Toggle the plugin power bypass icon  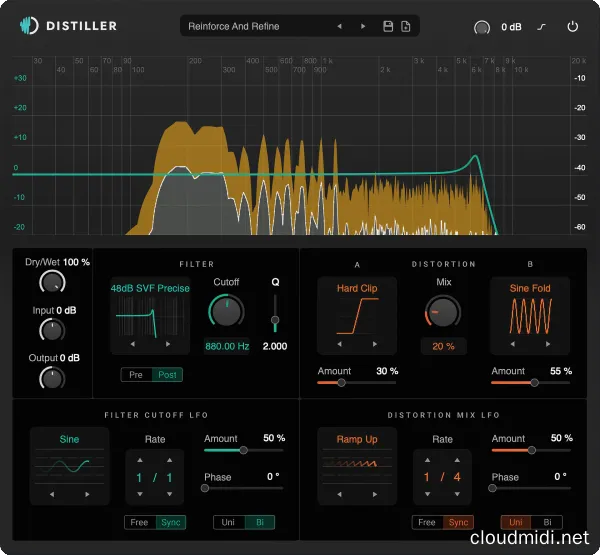click(x=572, y=26)
